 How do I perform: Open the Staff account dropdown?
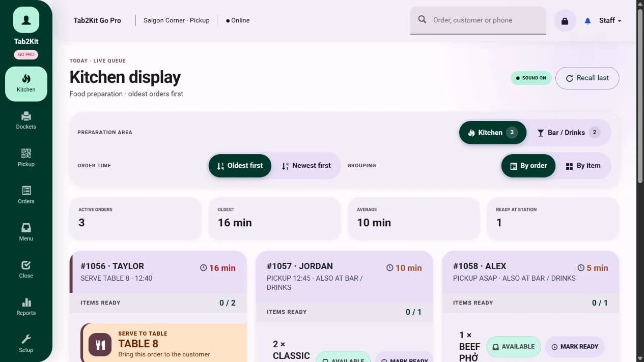pyautogui.click(x=610, y=21)
